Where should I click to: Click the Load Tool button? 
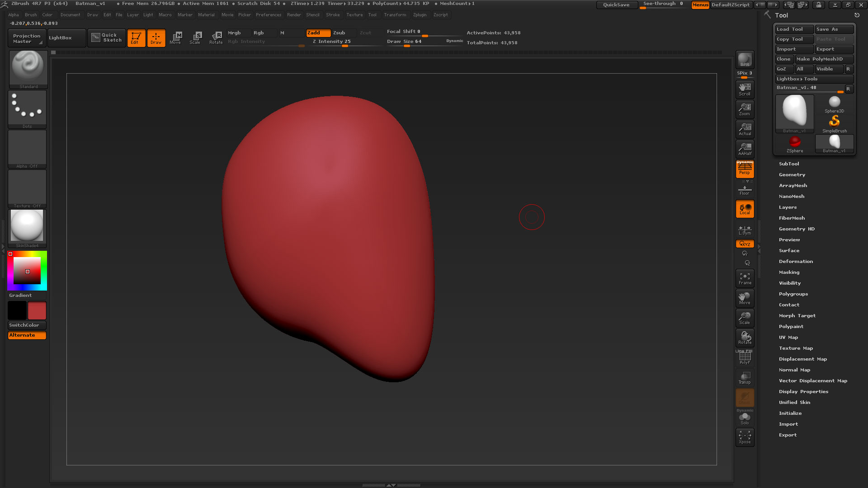794,29
